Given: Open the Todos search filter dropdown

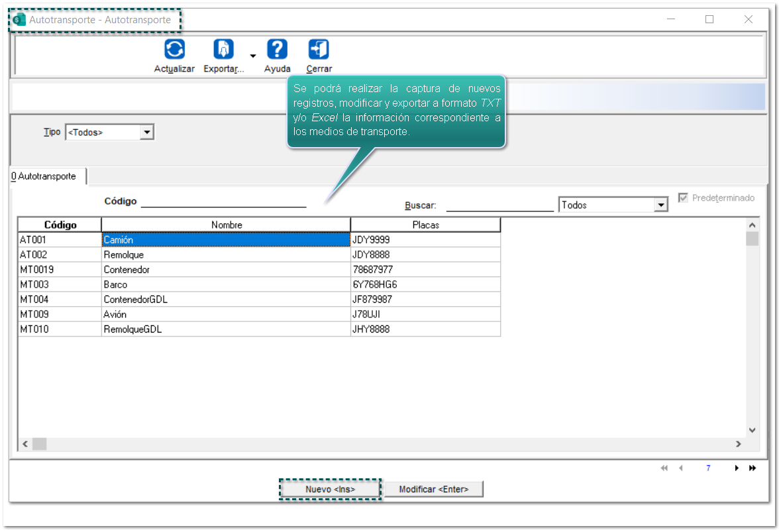Looking at the screenshot, I should [660, 205].
